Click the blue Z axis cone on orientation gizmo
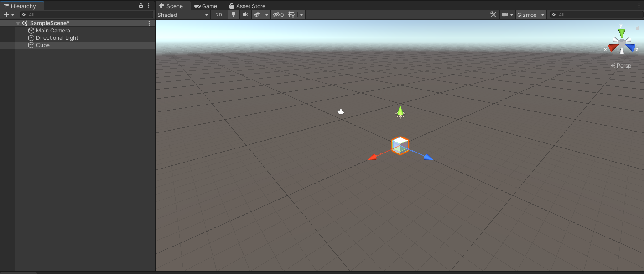The width and height of the screenshot is (644, 274). pos(631,47)
